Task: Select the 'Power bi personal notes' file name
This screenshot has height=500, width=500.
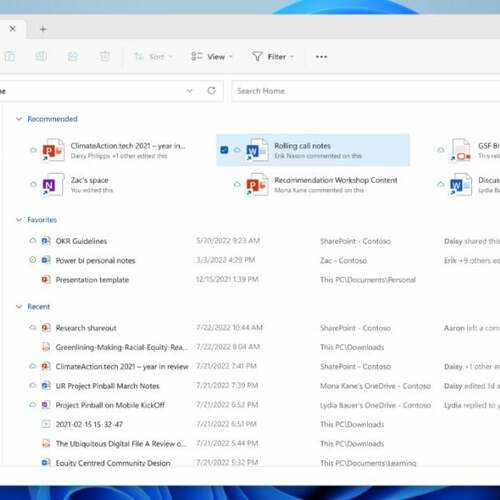Action: (95, 260)
